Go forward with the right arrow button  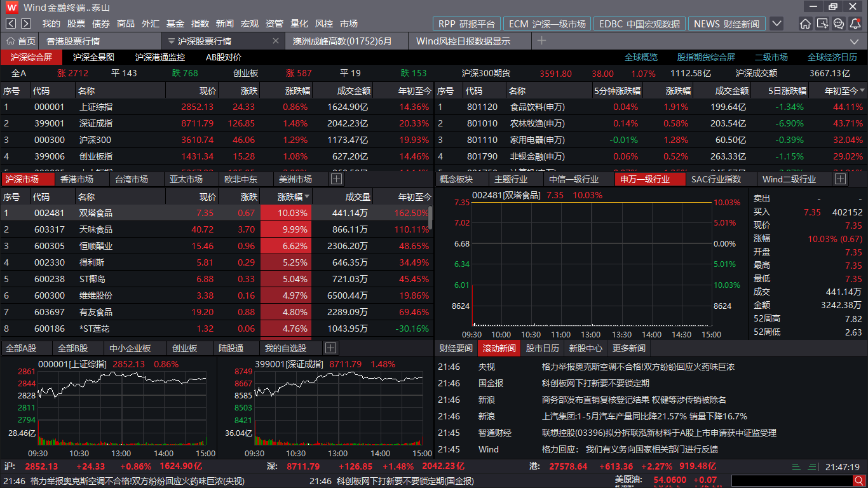click(26, 24)
